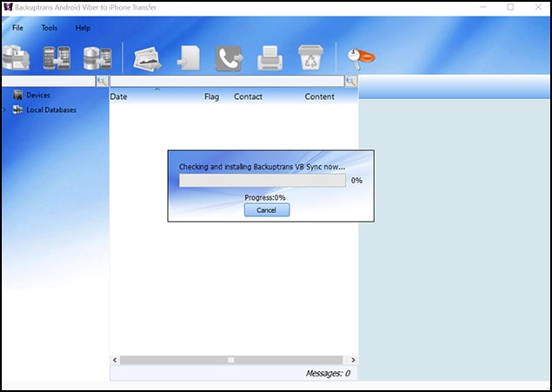Cancel the Backuptrans VB Sync installation
The height and width of the screenshot is (392, 552).
(x=266, y=210)
